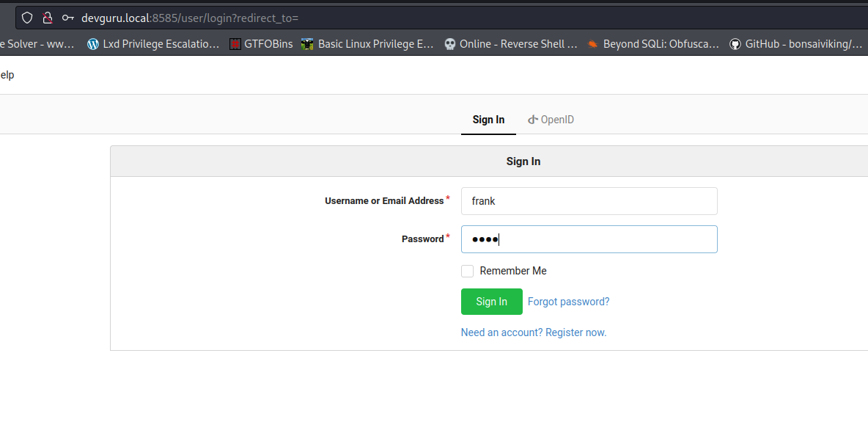868x433 pixels.
Task: Click the tracking protection shield icon
Action: coord(27,18)
